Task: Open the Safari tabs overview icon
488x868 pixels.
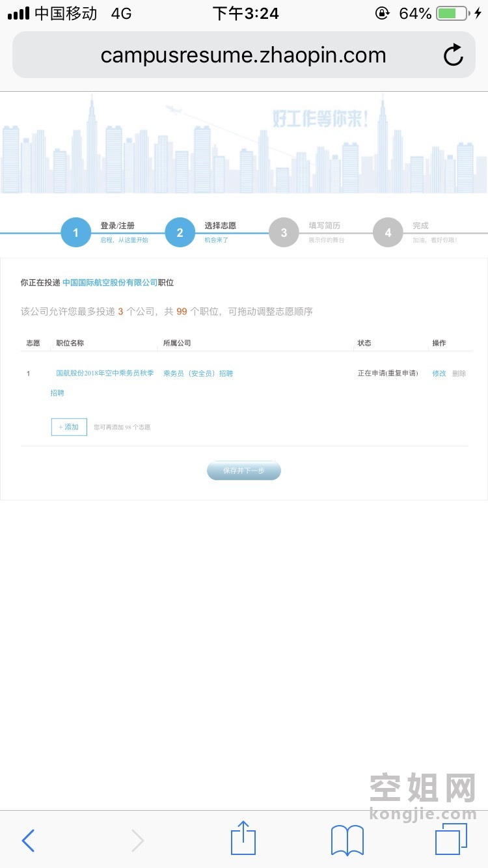Action: pos(451,839)
